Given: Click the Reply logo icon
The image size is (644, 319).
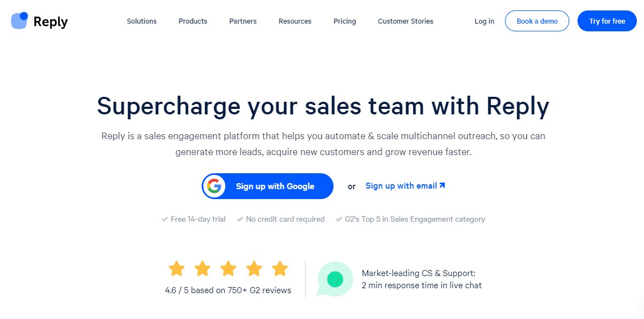Looking at the screenshot, I should [x=19, y=20].
